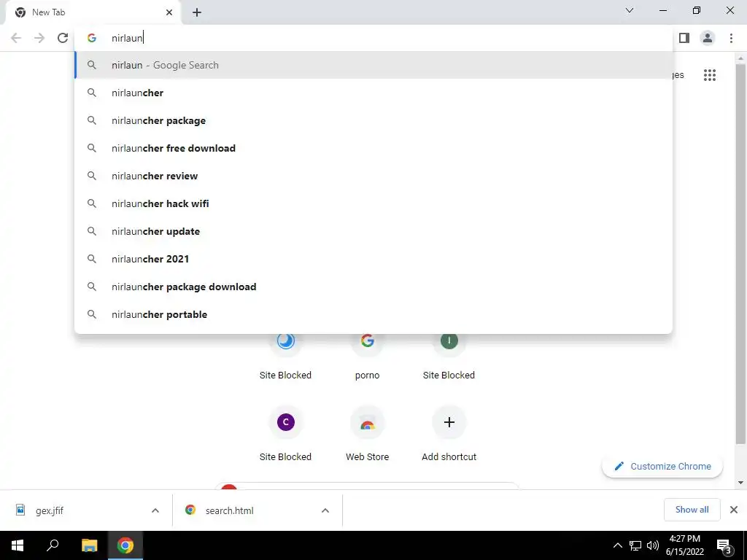Click Customize Chrome button

coord(662,466)
